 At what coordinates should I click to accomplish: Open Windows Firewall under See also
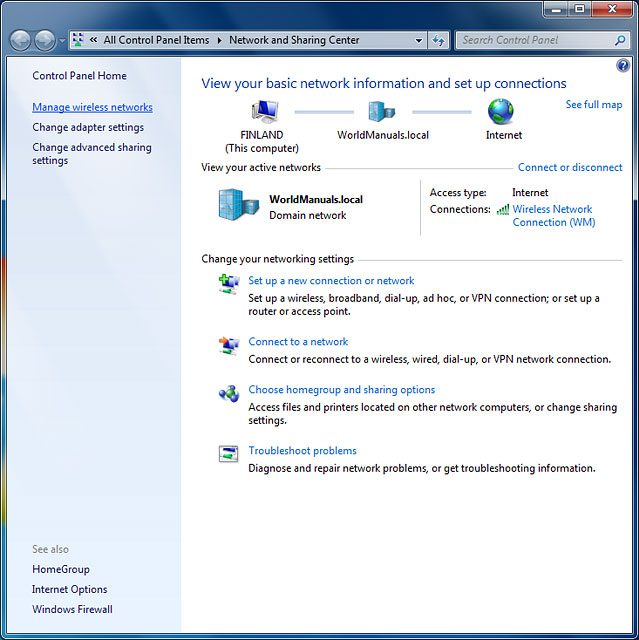pyautogui.click(x=72, y=609)
